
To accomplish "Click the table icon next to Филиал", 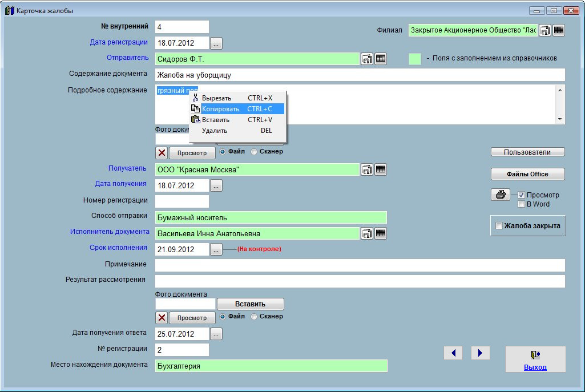I will click(x=559, y=31).
